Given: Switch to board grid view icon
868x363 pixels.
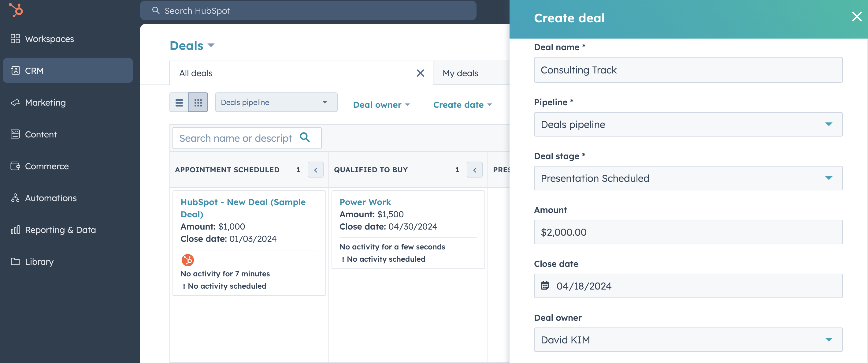Looking at the screenshot, I should click(x=198, y=103).
